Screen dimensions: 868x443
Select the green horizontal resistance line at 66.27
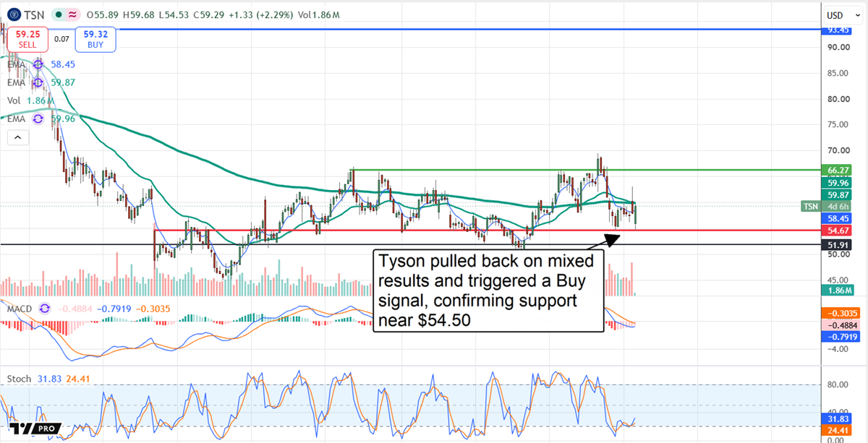pos(586,170)
